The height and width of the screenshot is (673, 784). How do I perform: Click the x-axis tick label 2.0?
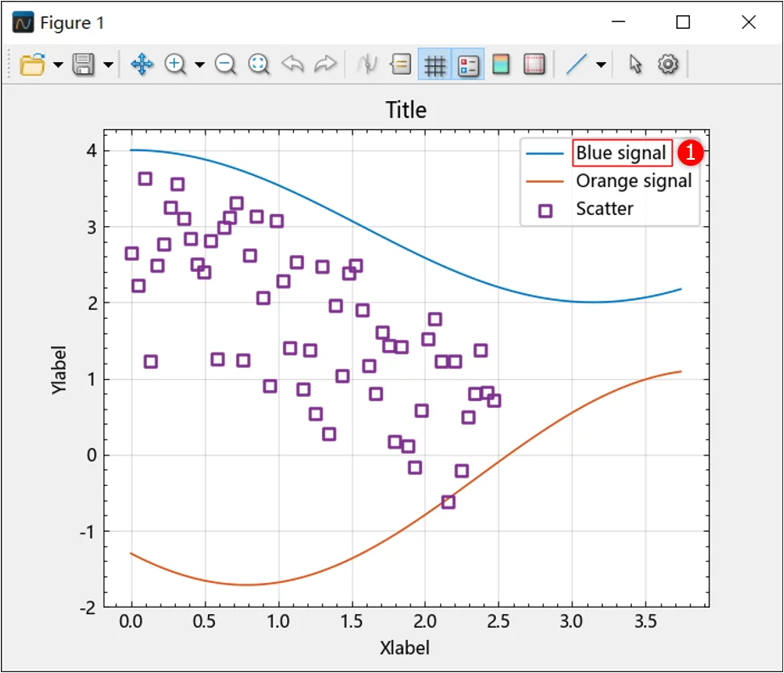(x=425, y=621)
